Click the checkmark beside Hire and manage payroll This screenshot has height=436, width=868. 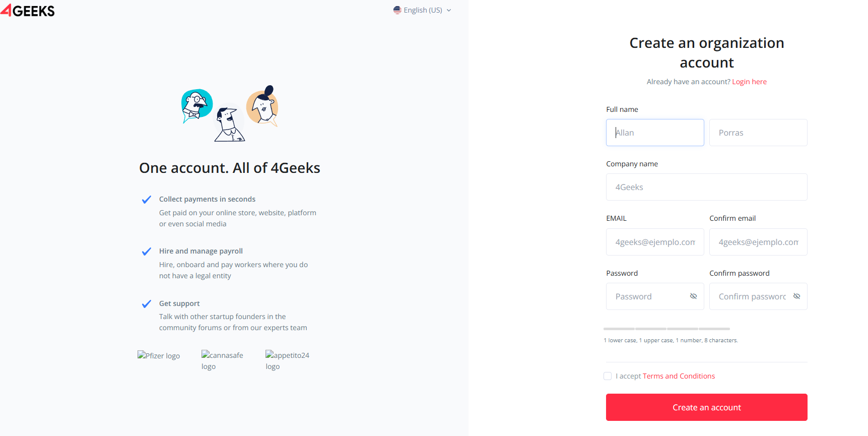coord(146,251)
